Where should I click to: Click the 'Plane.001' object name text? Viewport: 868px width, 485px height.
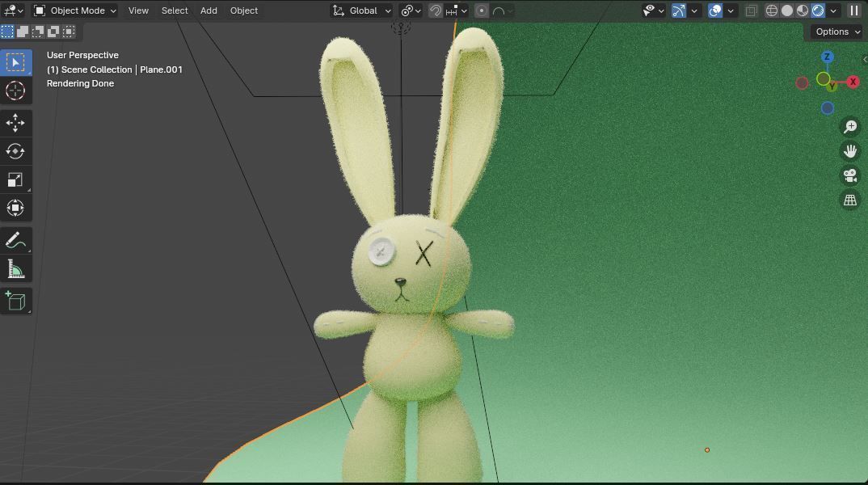tap(161, 70)
